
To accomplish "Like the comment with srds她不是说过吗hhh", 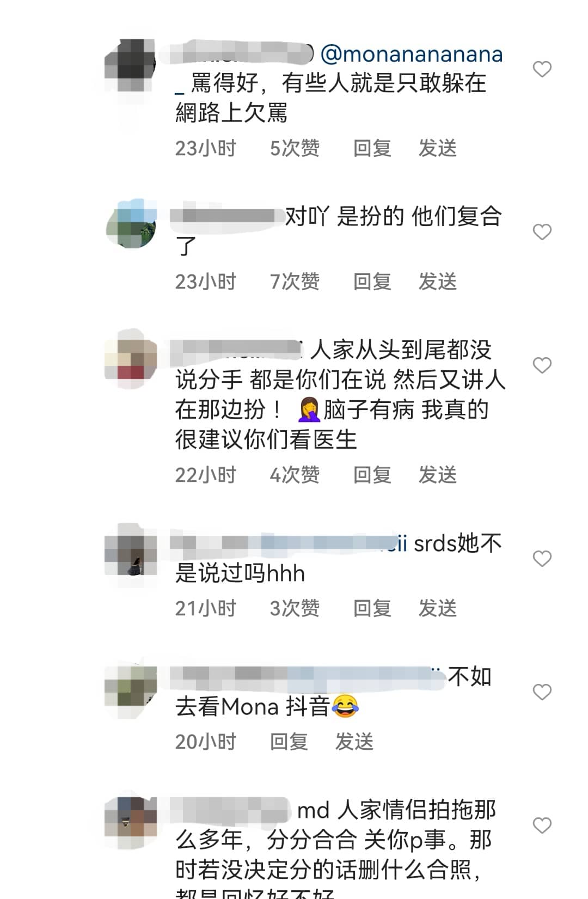I will click(542, 559).
